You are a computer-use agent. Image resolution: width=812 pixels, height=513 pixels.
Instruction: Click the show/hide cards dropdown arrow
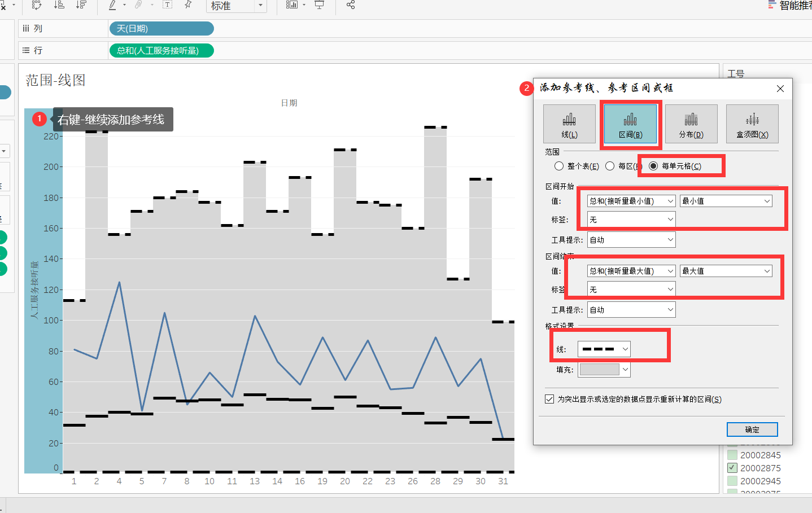(x=304, y=5)
